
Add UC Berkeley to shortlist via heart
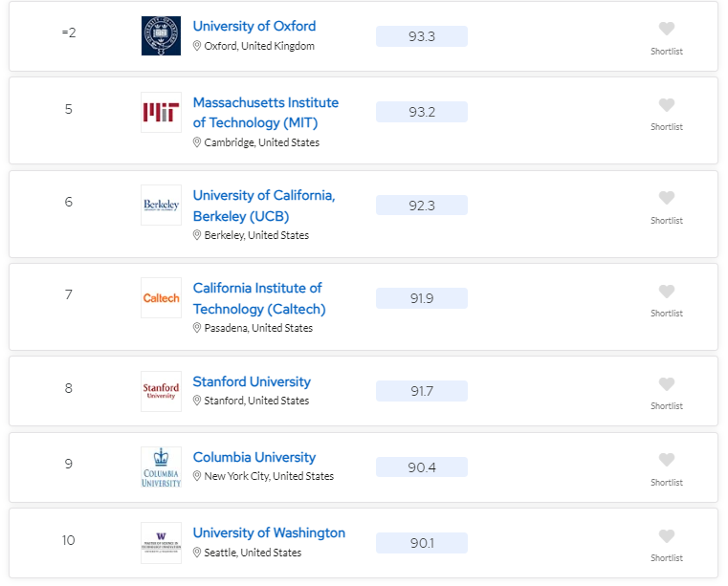coord(666,198)
